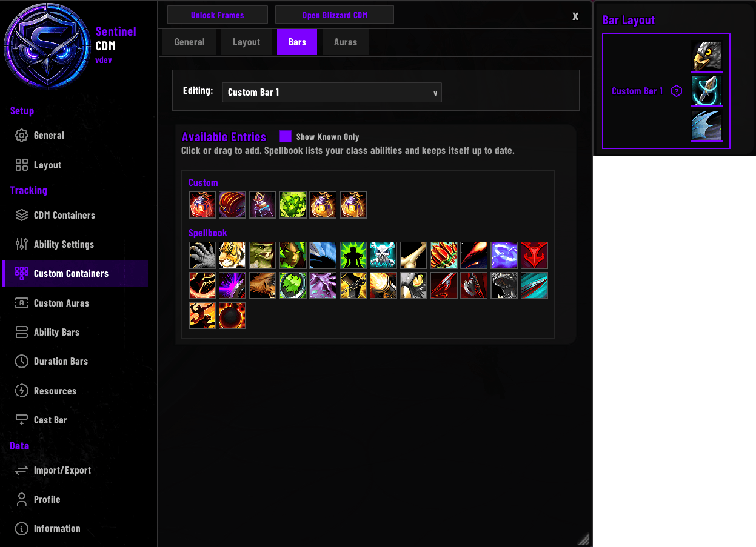This screenshot has width=756, height=547.
Task: Add the green crocodile beast spell
Action: click(263, 255)
